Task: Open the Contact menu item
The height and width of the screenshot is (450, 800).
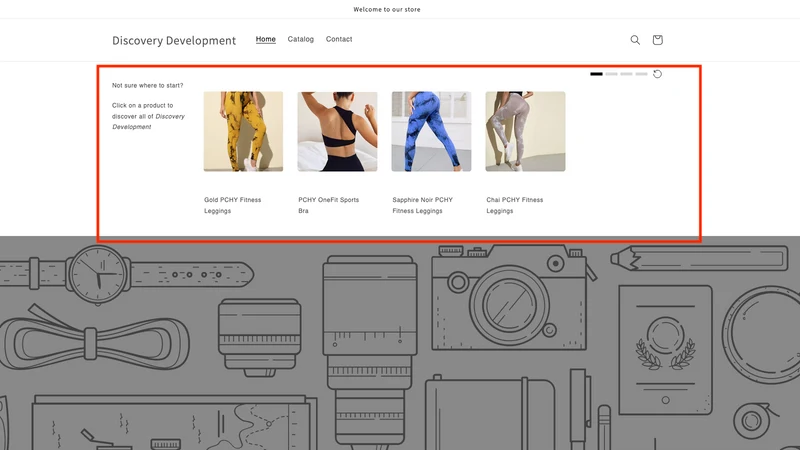Action: [x=339, y=39]
